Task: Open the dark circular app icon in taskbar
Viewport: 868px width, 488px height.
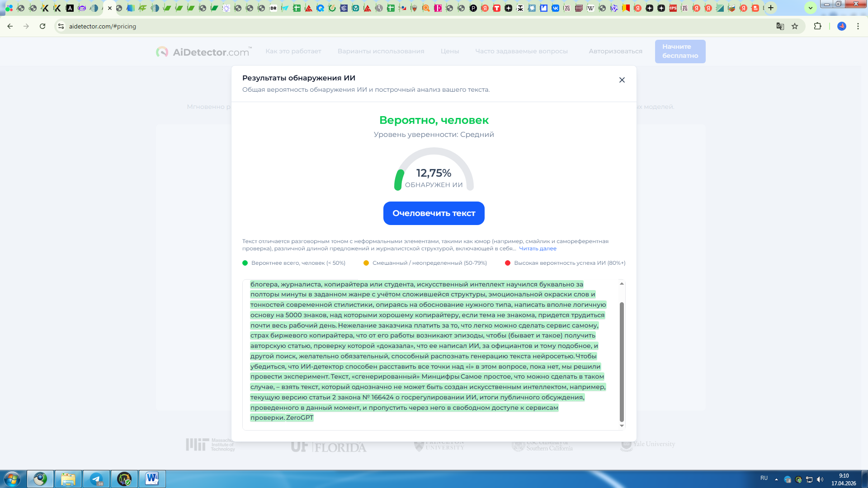Action: tap(124, 479)
